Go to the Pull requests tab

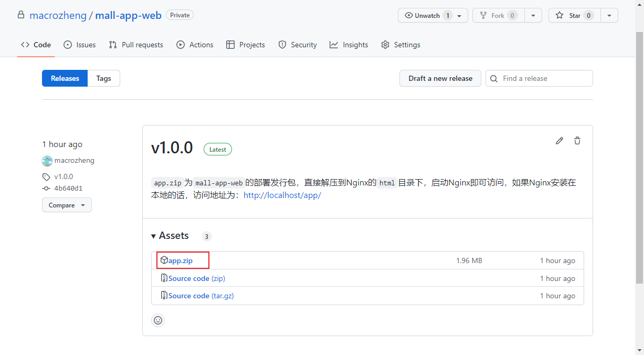coord(136,45)
